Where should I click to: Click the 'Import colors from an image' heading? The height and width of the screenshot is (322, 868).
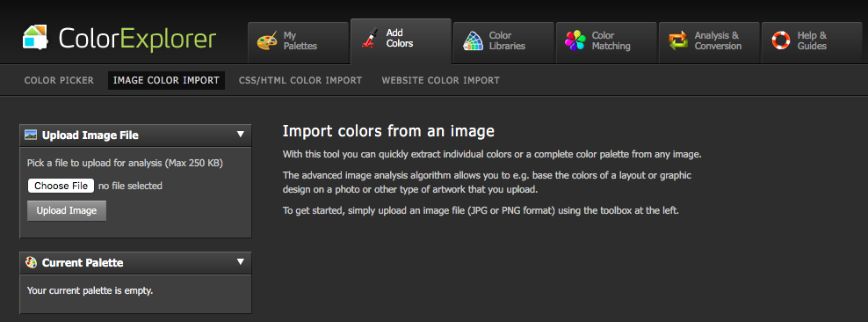[388, 131]
